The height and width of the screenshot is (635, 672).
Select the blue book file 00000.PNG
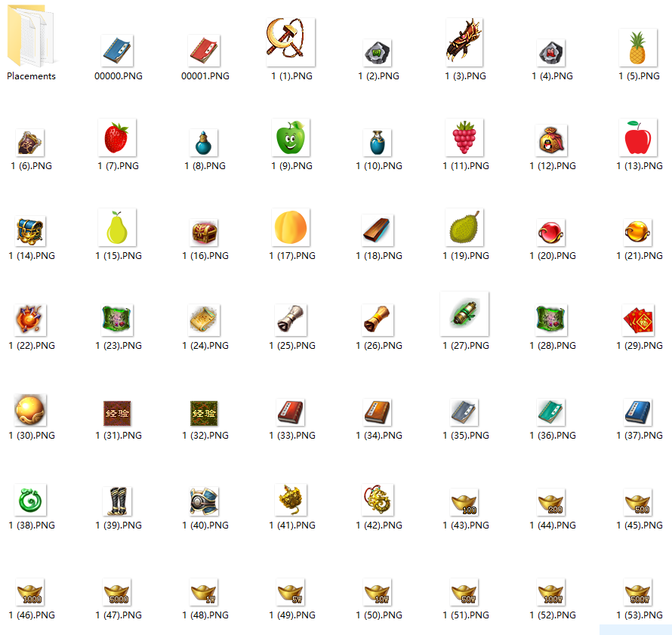coord(117,42)
